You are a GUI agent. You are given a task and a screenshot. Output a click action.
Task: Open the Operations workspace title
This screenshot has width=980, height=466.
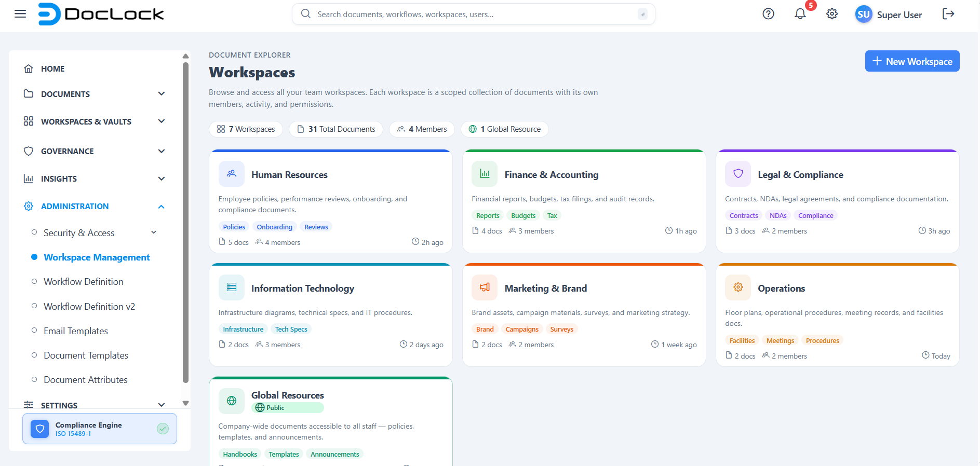pyautogui.click(x=781, y=289)
